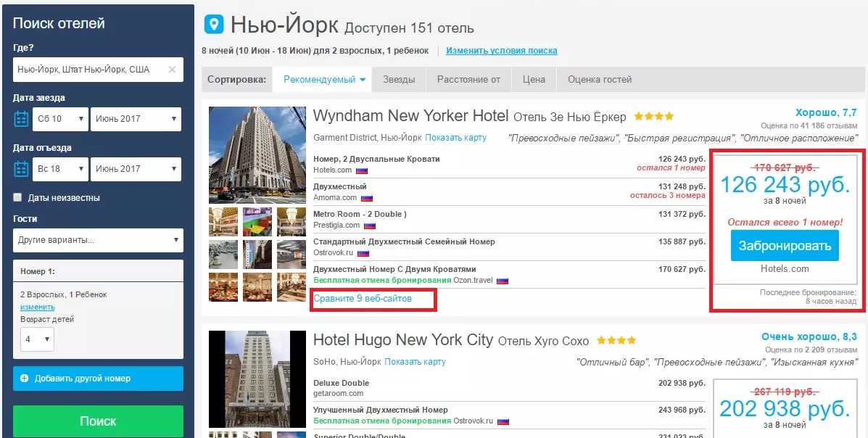The image size is (868, 438).
Task: Sort results by Цена
Action: coord(534,80)
